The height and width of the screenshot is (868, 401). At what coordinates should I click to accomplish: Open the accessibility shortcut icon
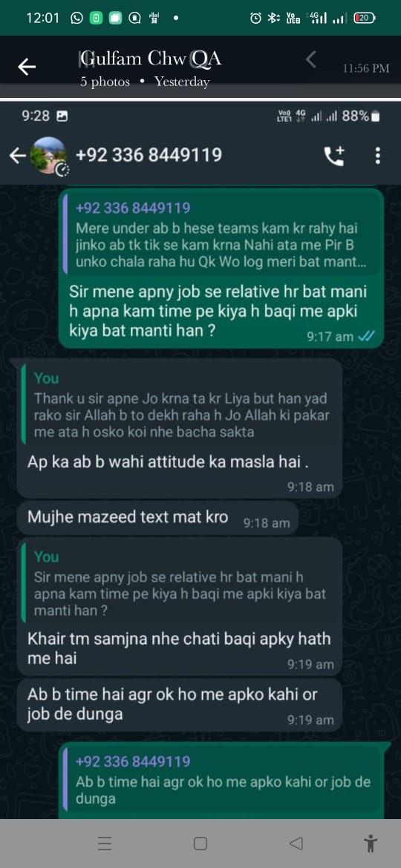pyautogui.click(x=371, y=843)
